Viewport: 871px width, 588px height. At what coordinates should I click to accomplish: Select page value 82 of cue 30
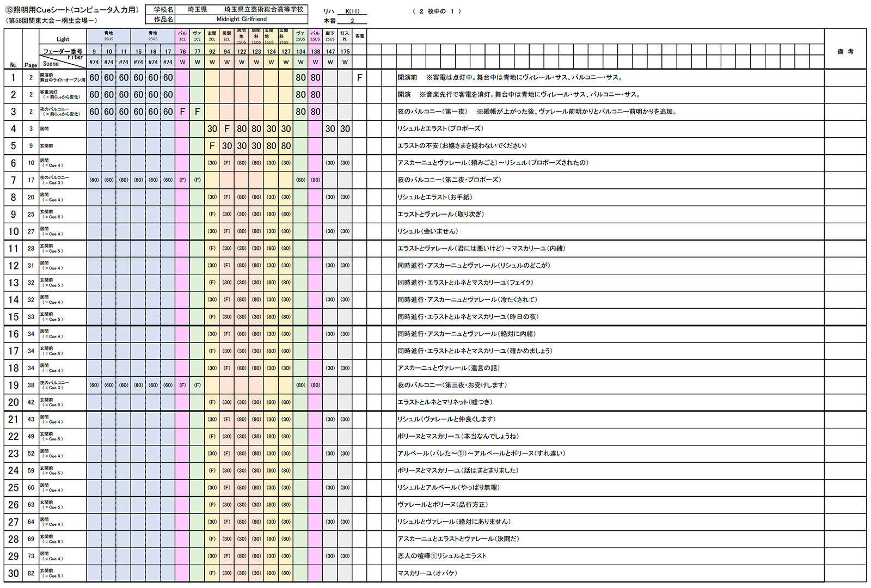click(x=31, y=573)
